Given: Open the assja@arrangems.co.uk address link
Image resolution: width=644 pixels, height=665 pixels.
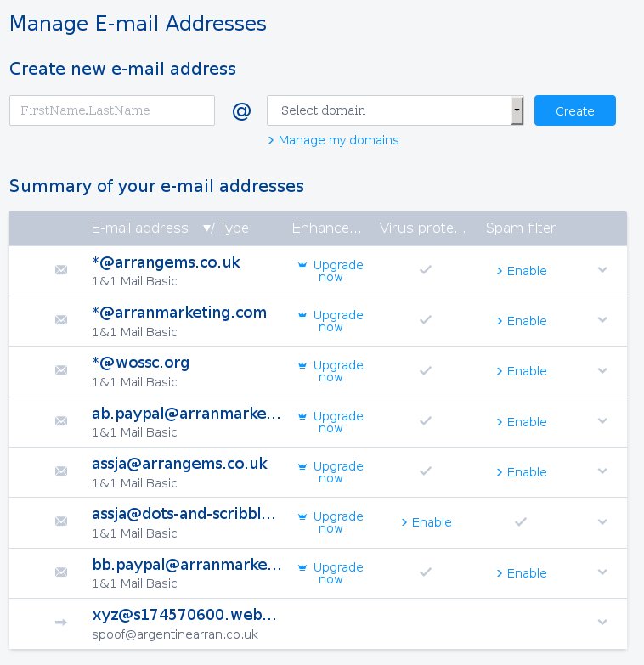Looking at the screenshot, I should coord(179,464).
